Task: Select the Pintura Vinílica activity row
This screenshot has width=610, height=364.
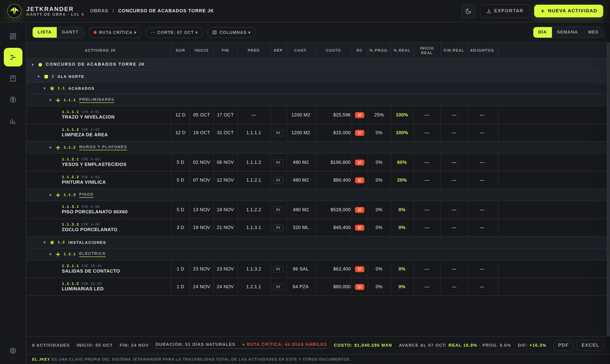Action: click(316, 180)
